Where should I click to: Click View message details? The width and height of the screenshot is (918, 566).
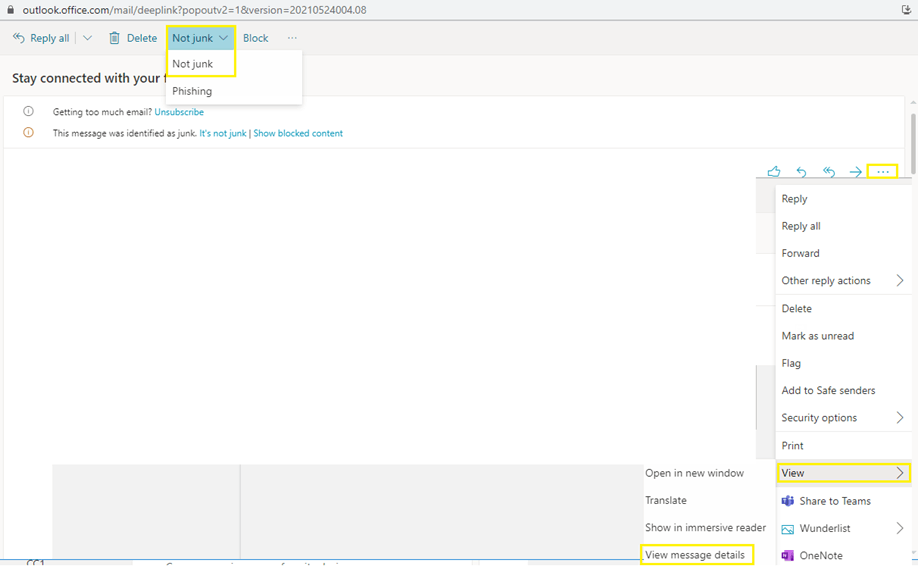point(695,555)
